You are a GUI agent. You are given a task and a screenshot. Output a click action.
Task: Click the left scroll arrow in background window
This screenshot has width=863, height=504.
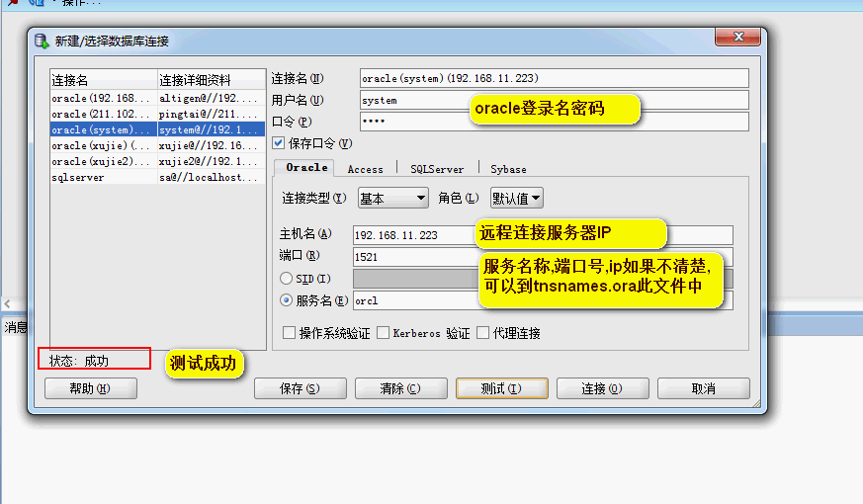click(7, 303)
